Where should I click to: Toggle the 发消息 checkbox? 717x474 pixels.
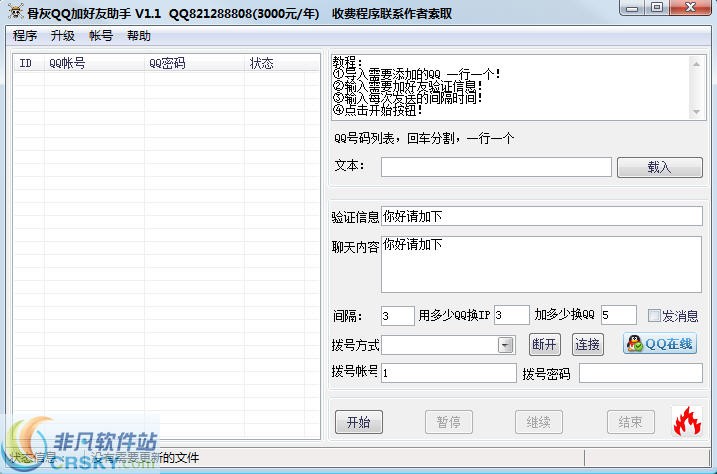[654, 315]
